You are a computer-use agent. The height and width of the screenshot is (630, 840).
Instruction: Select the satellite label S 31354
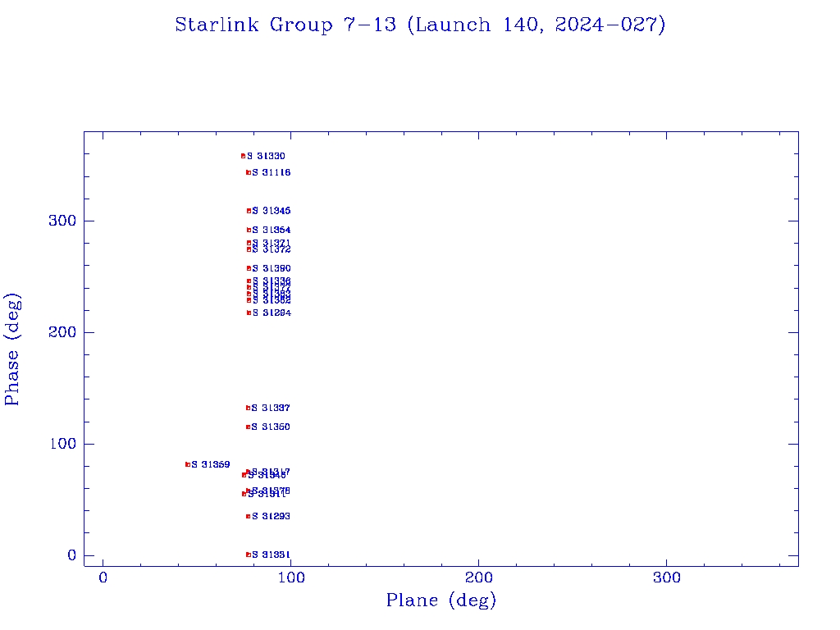tap(272, 231)
